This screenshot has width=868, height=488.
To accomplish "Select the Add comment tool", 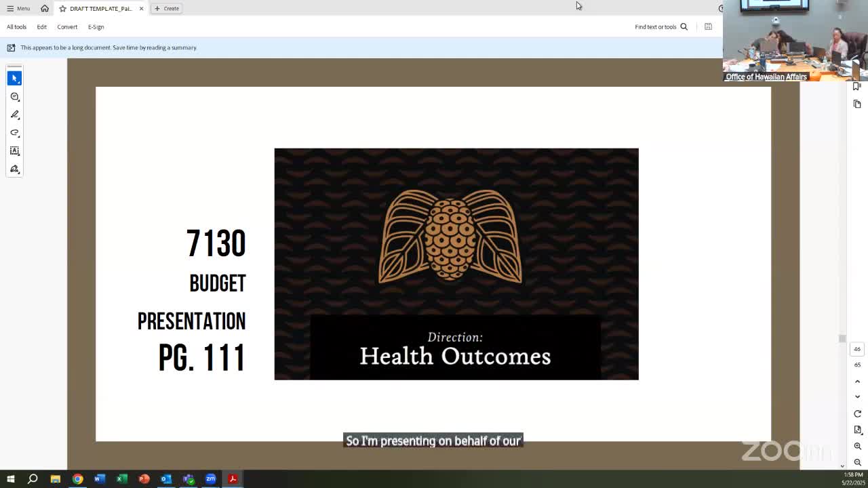I will coord(14,96).
